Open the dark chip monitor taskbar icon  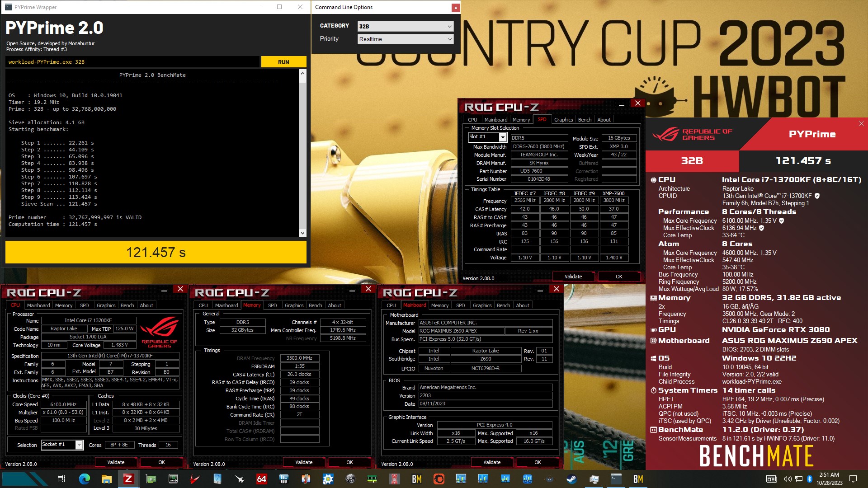tap(173, 479)
